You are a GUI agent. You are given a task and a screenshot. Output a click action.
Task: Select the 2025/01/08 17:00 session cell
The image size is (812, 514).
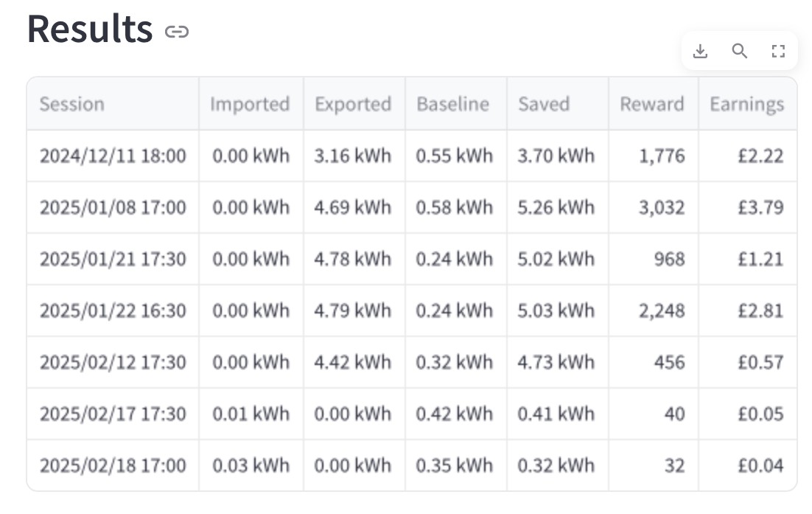click(113, 207)
